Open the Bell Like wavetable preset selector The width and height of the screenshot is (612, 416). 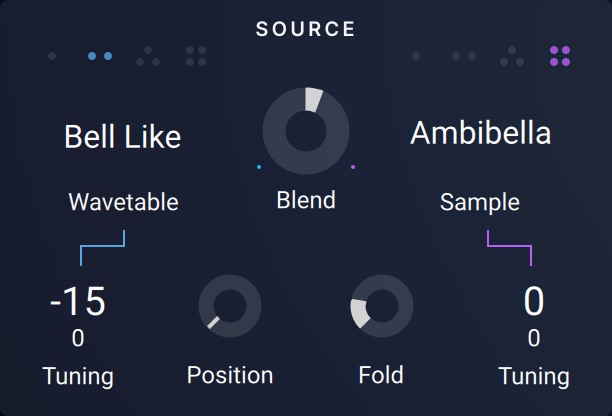tap(123, 137)
